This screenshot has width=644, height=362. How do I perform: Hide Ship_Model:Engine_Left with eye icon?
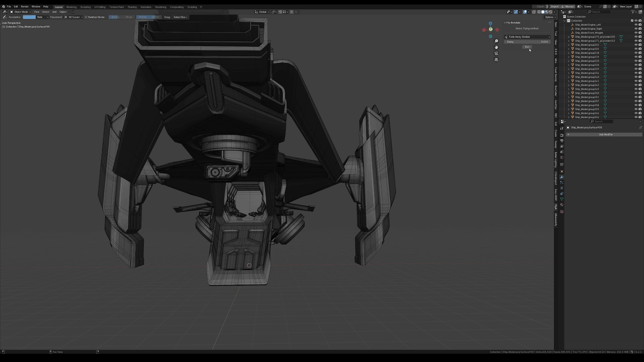(x=636, y=25)
